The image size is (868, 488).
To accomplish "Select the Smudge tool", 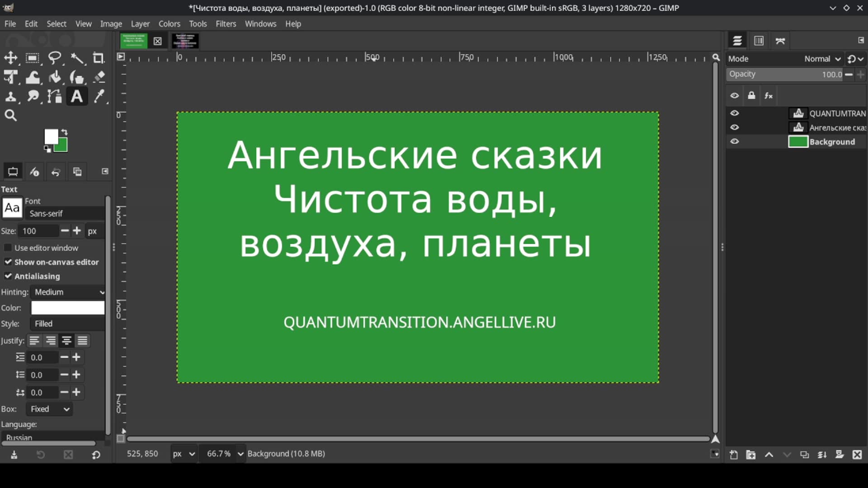I will coord(32,96).
